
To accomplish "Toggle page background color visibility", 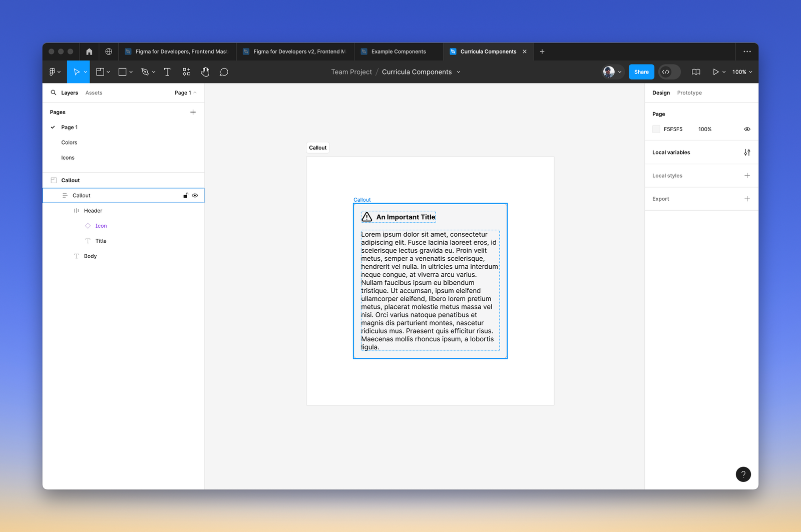I will point(747,129).
